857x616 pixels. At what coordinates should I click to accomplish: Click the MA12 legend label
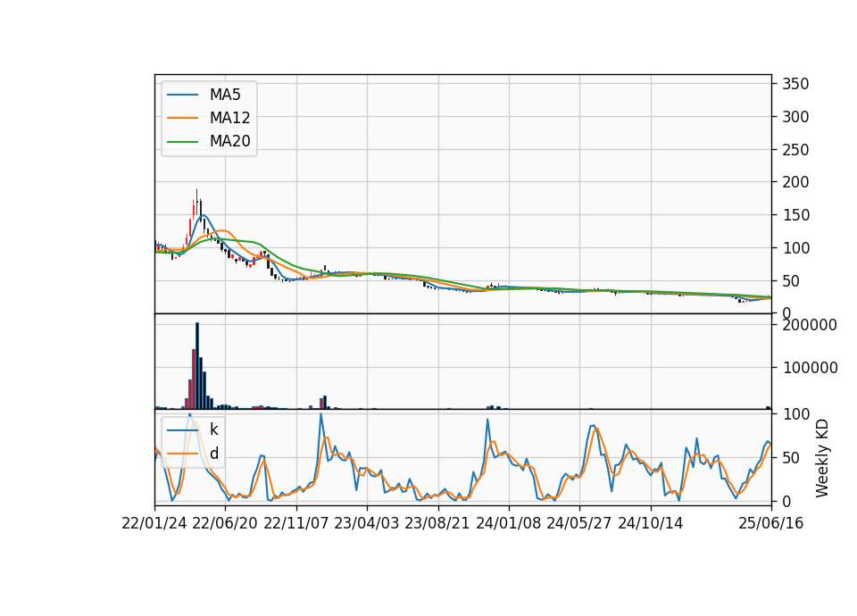coord(229,118)
